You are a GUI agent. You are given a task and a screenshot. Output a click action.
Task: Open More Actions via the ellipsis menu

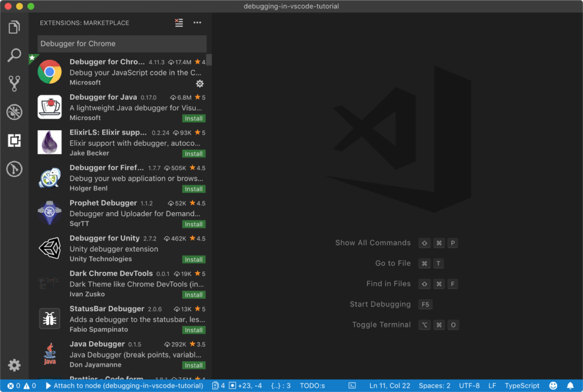[197, 22]
